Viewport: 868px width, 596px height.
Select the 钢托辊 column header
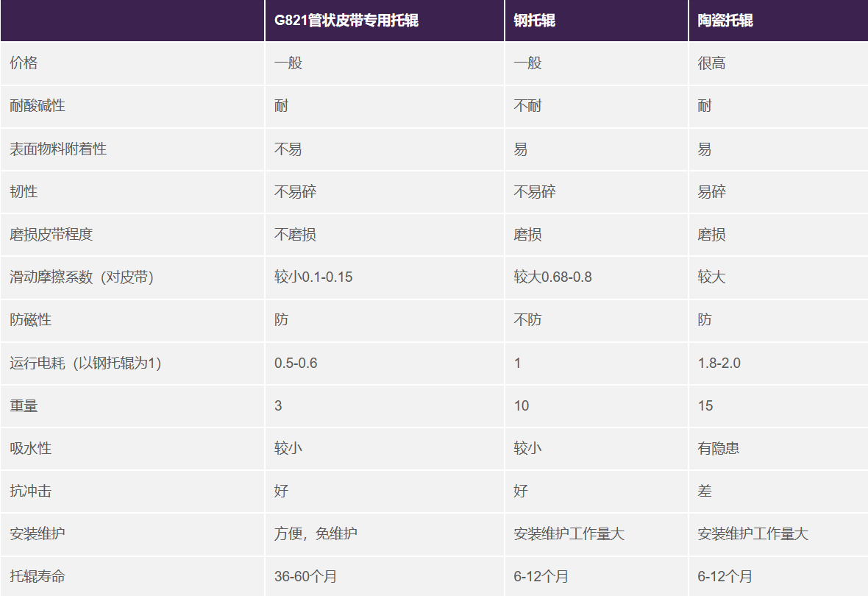(x=534, y=21)
